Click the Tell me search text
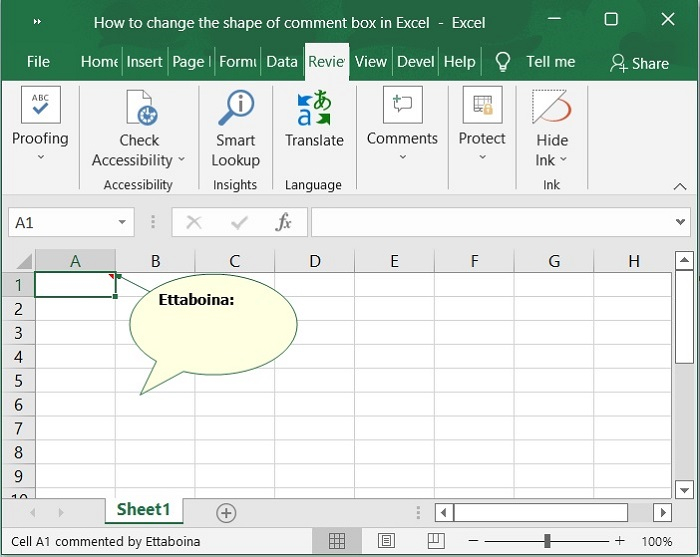The height and width of the screenshot is (557, 700). coord(550,62)
